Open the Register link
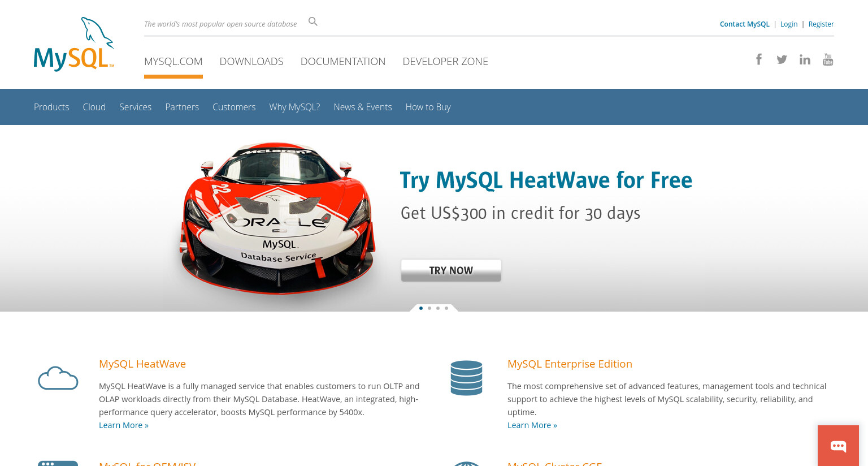The width and height of the screenshot is (868, 466). pyautogui.click(x=821, y=24)
